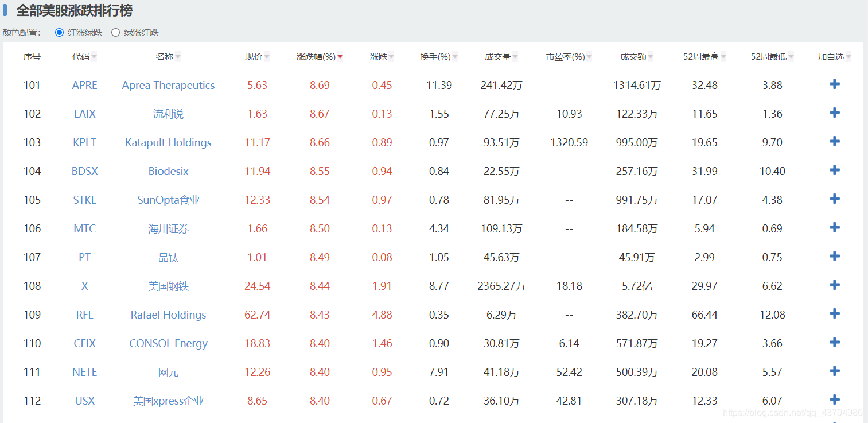Open the X stock code link
The image size is (868, 423).
point(85,286)
